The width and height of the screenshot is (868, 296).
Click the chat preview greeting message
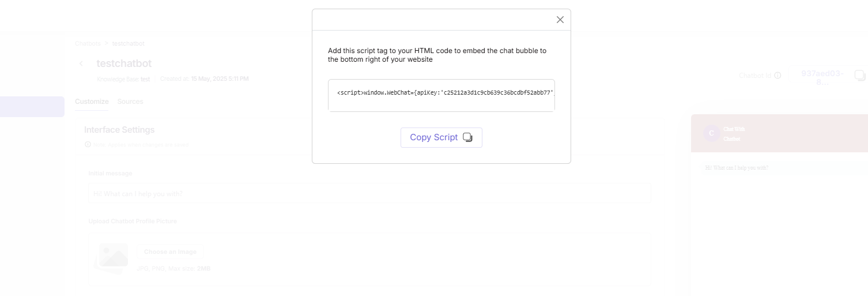[x=737, y=168]
